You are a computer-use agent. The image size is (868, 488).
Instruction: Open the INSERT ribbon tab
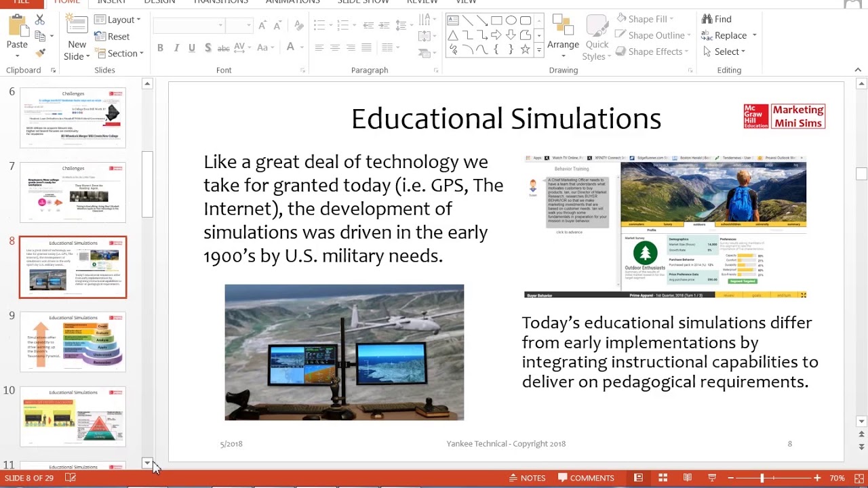111,2
